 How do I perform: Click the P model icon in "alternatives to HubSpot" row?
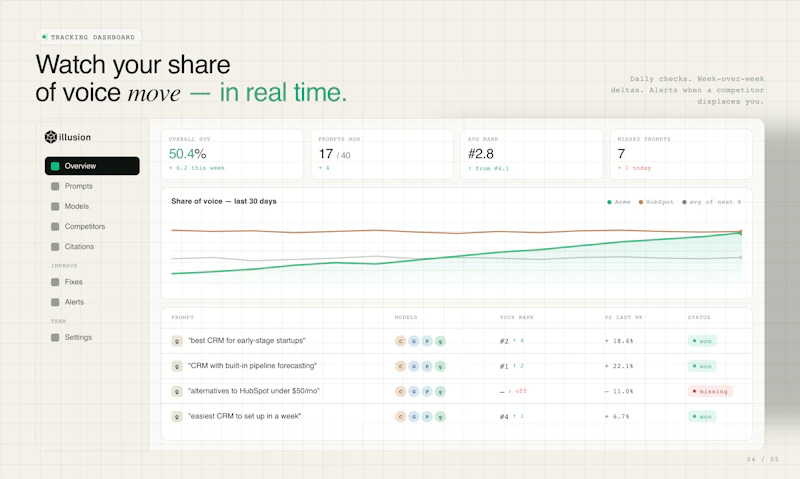tap(427, 391)
